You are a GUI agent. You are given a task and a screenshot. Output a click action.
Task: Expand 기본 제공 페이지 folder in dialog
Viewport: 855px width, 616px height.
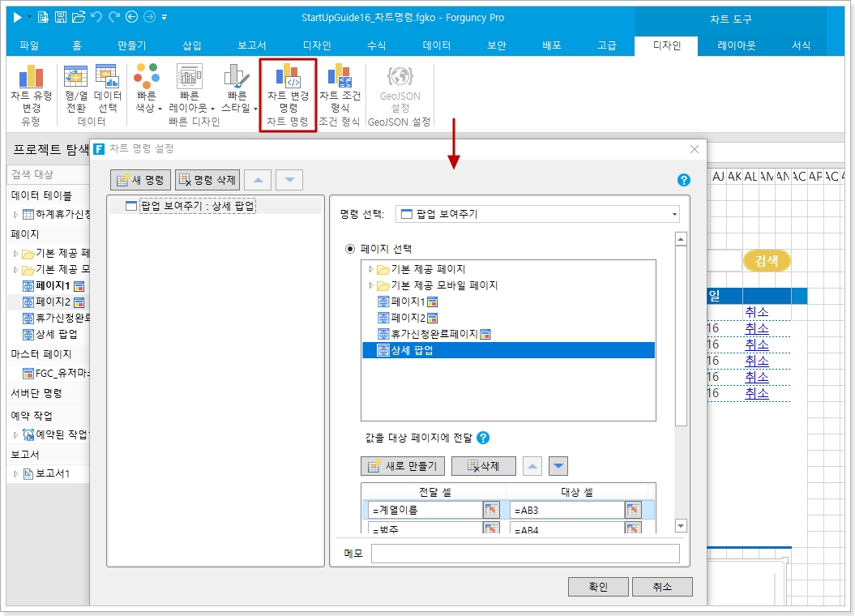371,269
